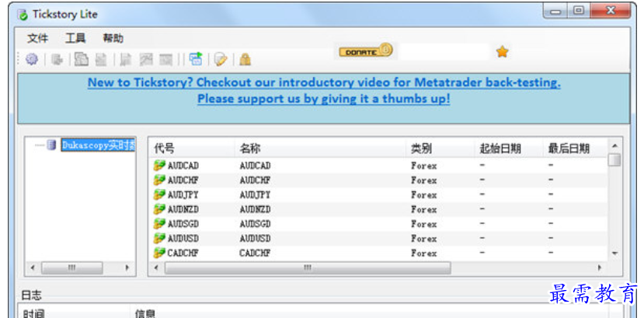644x318 pixels.
Task: Click the DONATE bitcoin button
Action: point(366,51)
